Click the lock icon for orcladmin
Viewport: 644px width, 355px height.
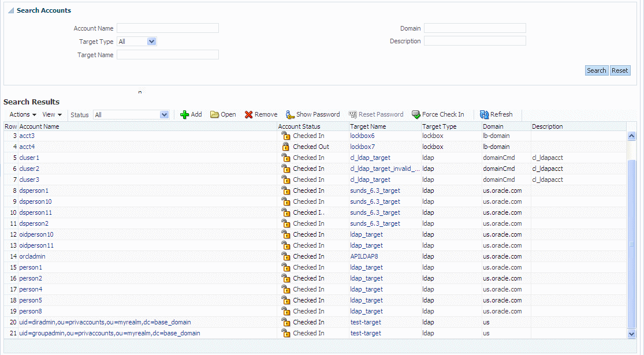click(x=285, y=256)
